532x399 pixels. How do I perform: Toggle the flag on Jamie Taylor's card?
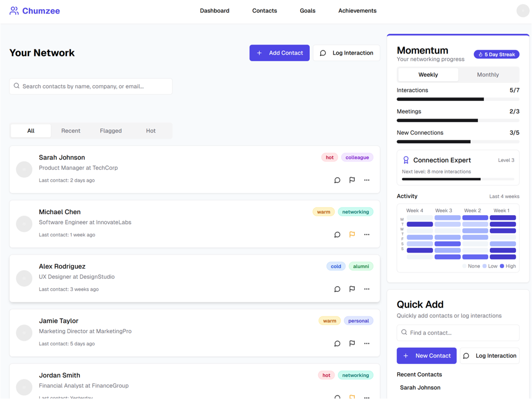point(352,343)
